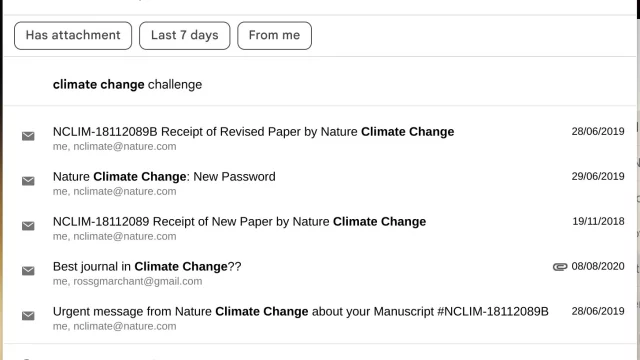Open Nature Climate Change: New Password email
This screenshot has width=640, height=360.
coord(320,183)
